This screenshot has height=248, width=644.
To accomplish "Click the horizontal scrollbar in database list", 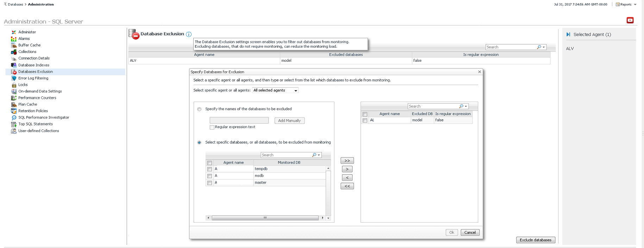I will [265, 218].
